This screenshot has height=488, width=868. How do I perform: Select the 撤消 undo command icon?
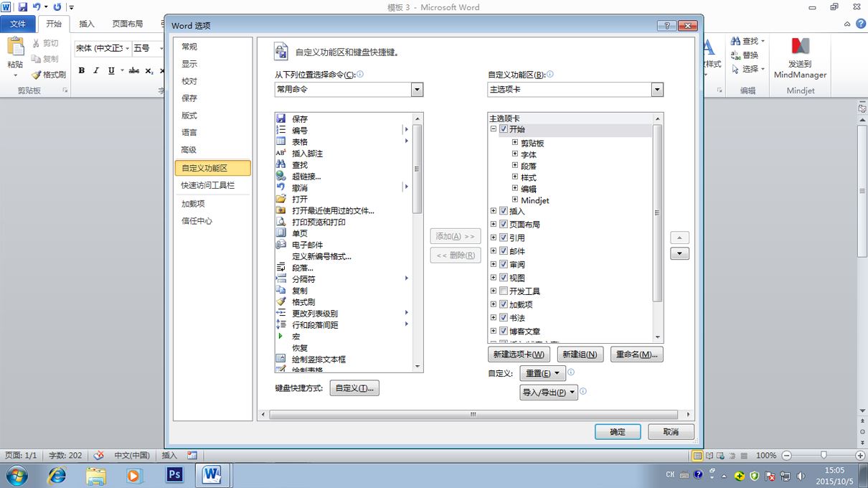(281, 187)
